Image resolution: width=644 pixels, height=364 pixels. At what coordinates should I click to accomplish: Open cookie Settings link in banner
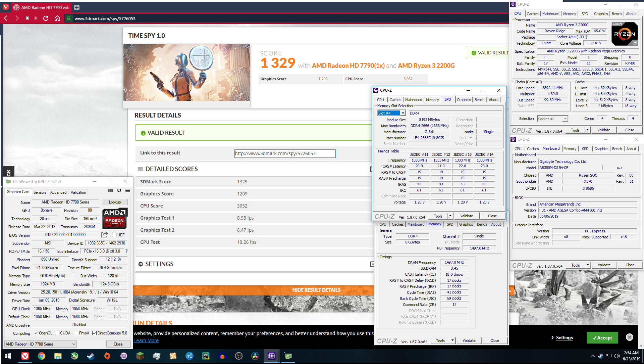[x=564, y=338]
